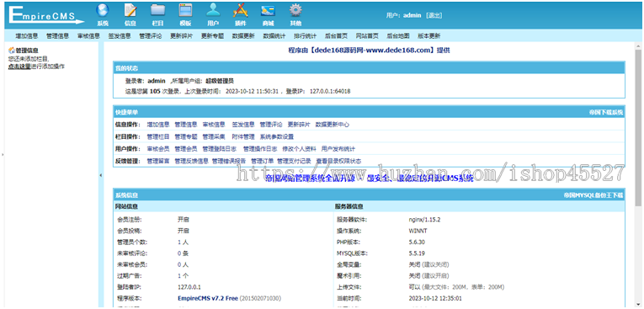Open 版本更新 in the shortcut bar
This screenshot has height=309, width=644.
coord(428,35)
